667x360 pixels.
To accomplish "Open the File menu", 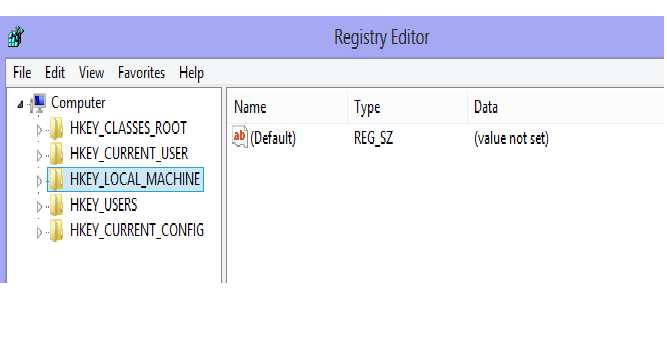I will coord(22,73).
